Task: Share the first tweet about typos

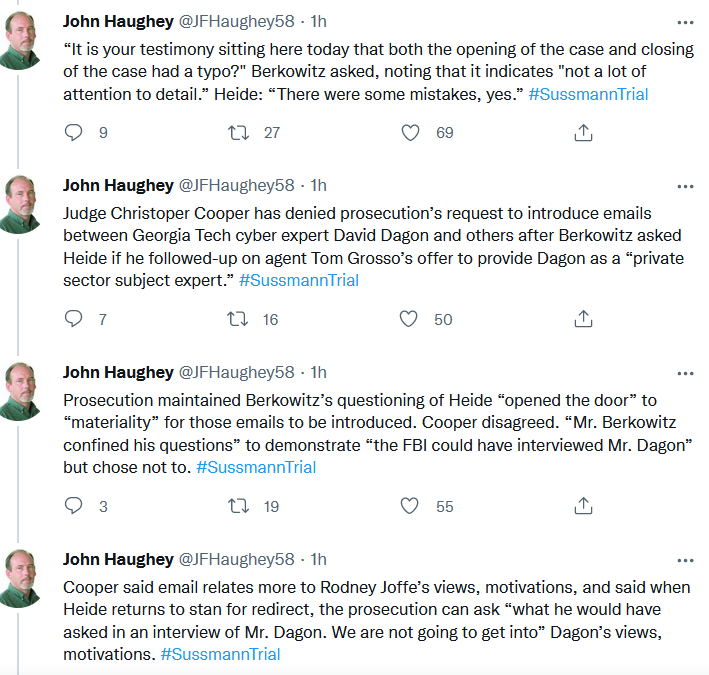Action: [x=583, y=132]
